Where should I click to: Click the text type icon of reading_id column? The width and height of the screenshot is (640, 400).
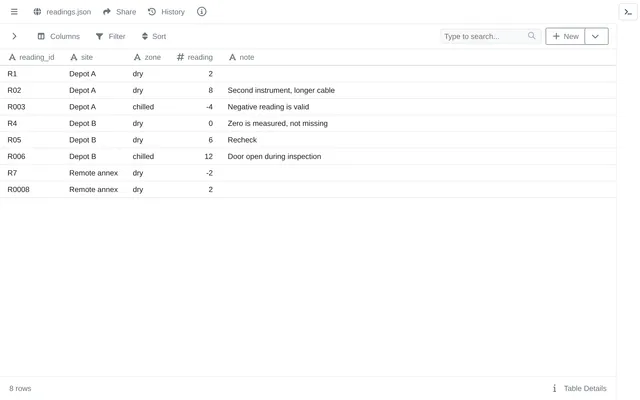tap(12, 58)
